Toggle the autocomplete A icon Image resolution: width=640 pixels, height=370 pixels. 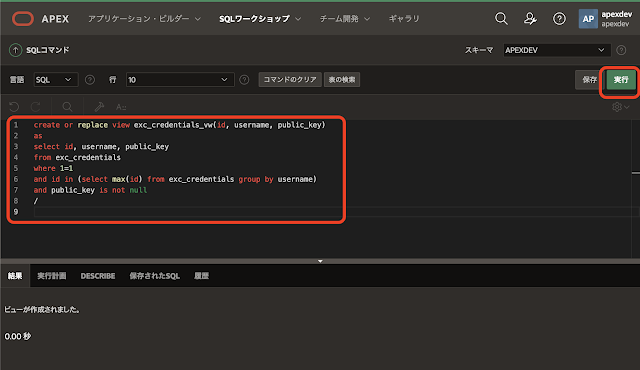121,107
